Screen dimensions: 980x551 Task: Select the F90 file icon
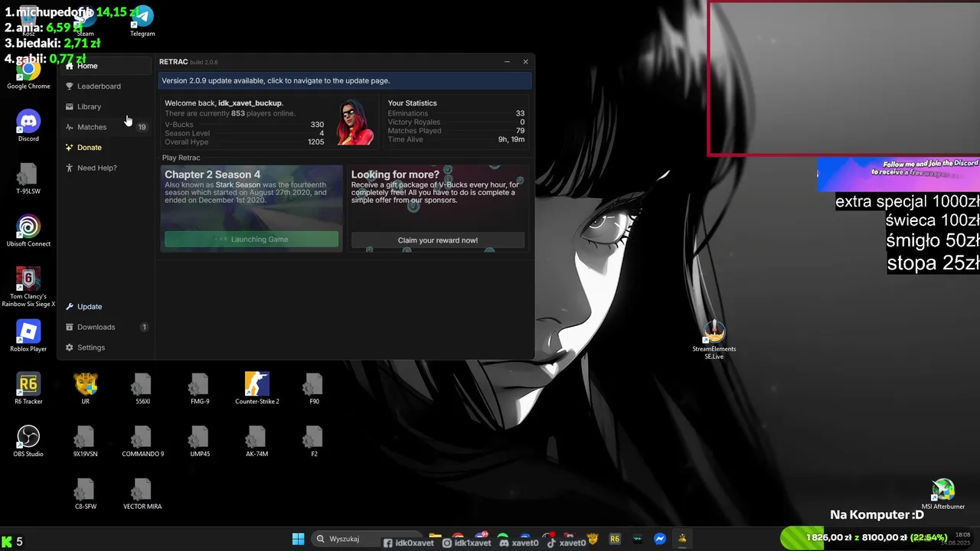pos(314,389)
